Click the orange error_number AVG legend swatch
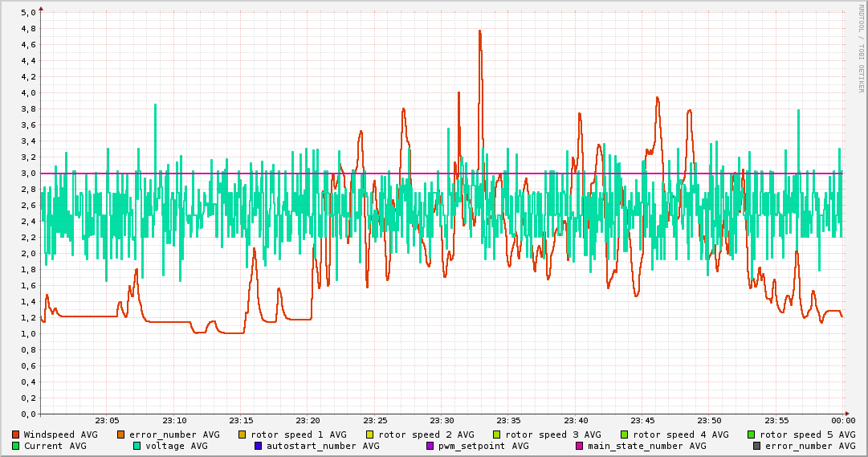 click(121, 435)
